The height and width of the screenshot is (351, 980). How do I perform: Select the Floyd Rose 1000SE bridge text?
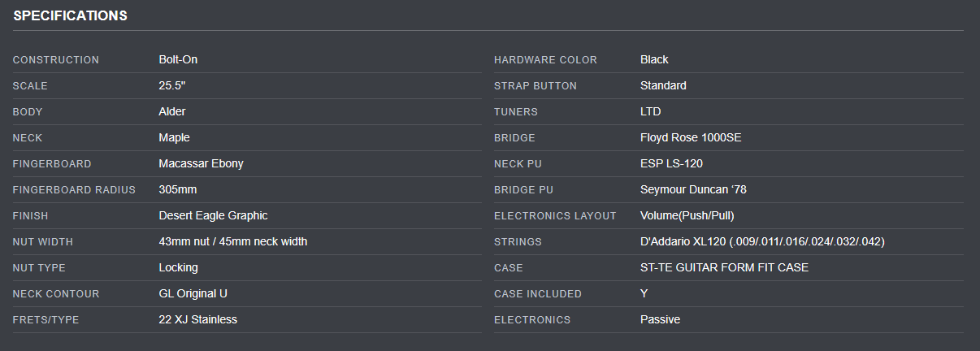click(x=691, y=137)
